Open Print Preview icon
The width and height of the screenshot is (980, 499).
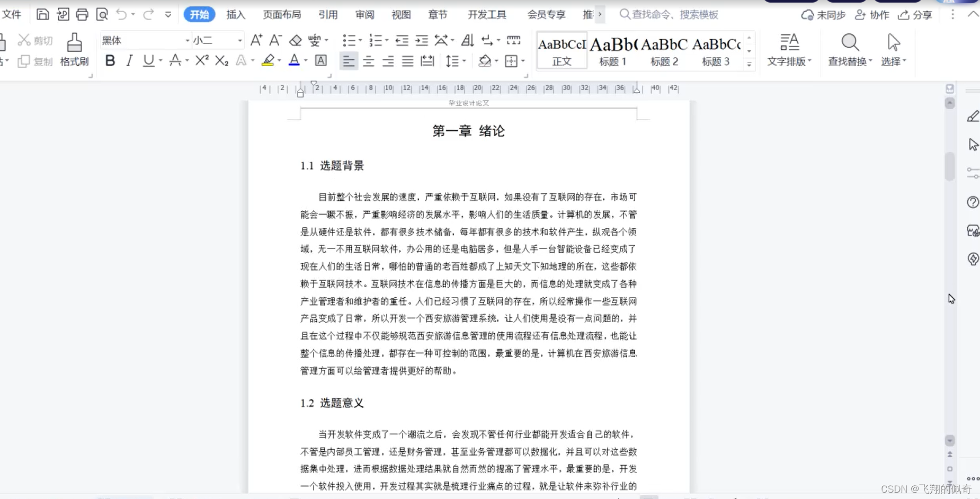point(102,14)
